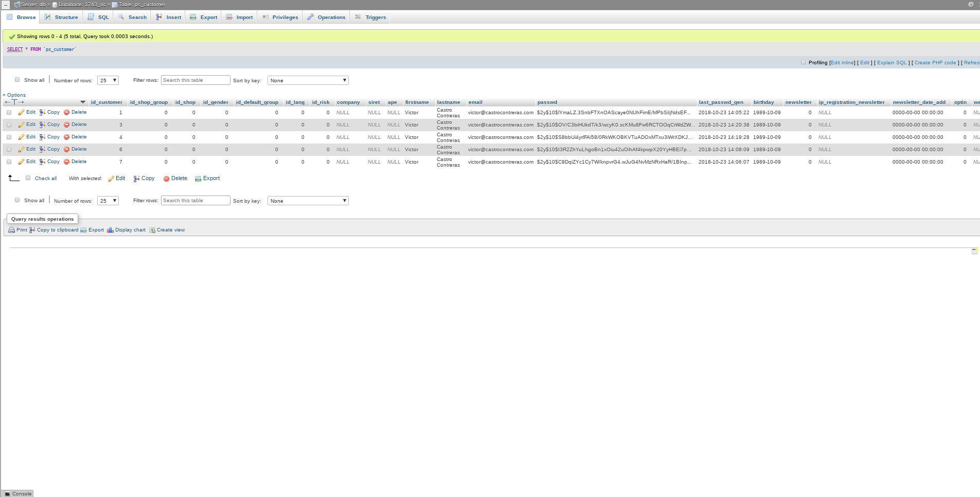Click inside the Filter rows search field
980x497 pixels.
point(195,80)
